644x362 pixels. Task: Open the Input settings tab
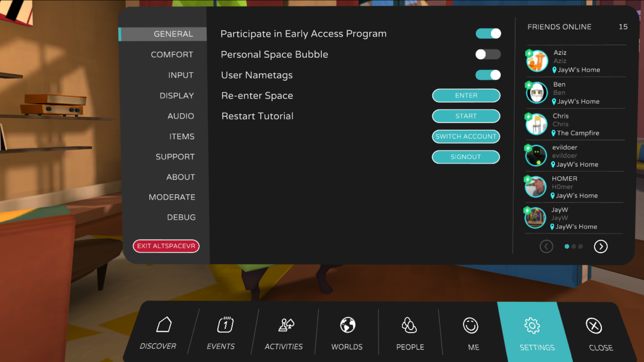[181, 75]
